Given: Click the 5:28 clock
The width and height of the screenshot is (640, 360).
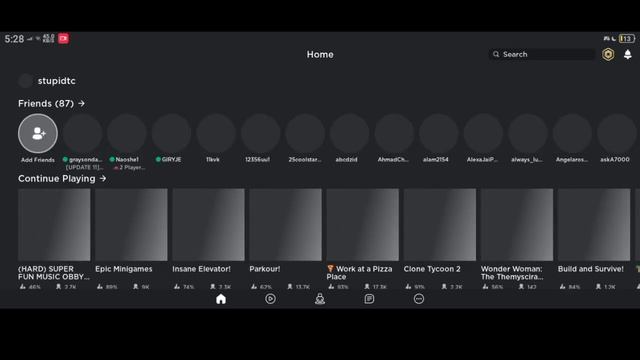Looking at the screenshot, I should tap(14, 39).
